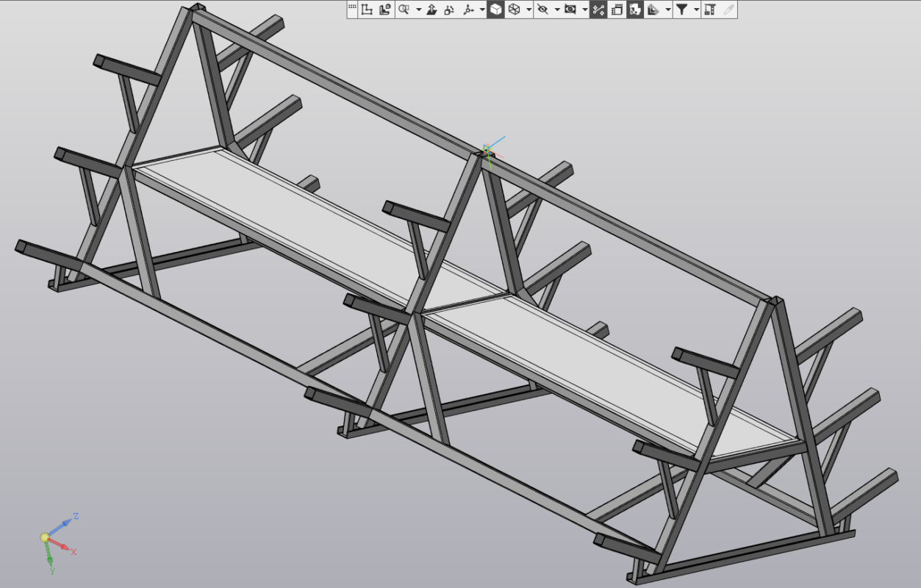Toggle the highlighted icon left of the section view icon
This screenshot has width=921, height=588.
coord(635,10)
